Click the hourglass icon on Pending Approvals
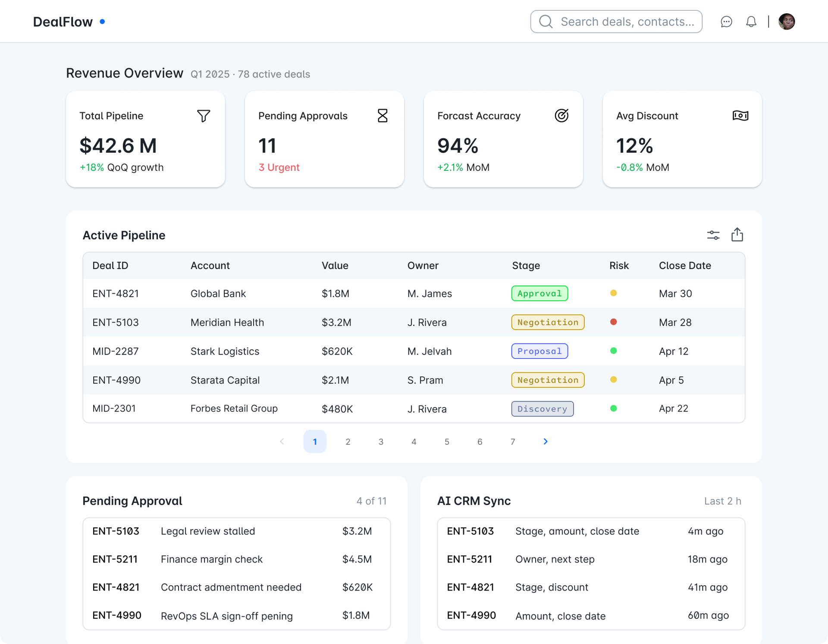 coord(383,116)
